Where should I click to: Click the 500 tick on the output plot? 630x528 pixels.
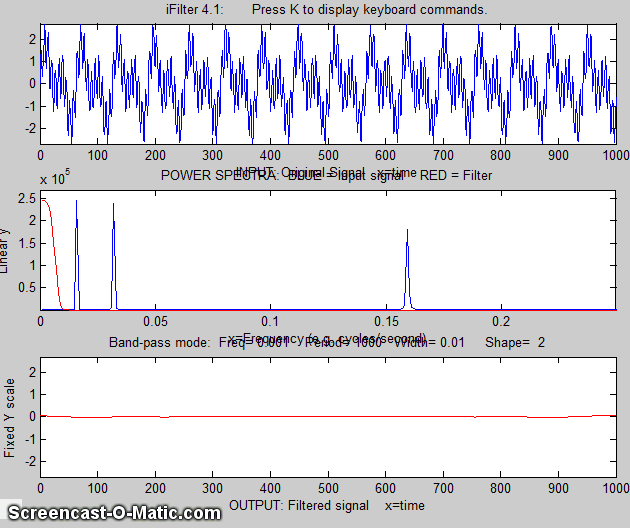[x=327, y=489]
